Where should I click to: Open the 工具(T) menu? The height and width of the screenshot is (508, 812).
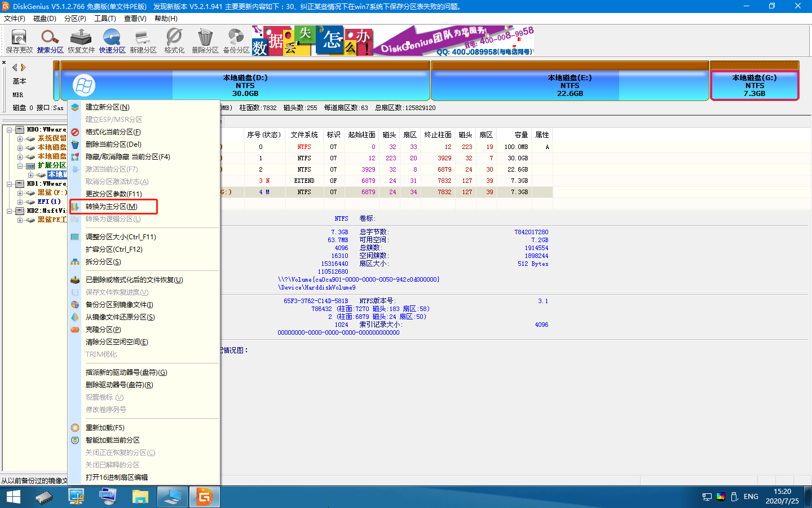(x=105, y=19)
